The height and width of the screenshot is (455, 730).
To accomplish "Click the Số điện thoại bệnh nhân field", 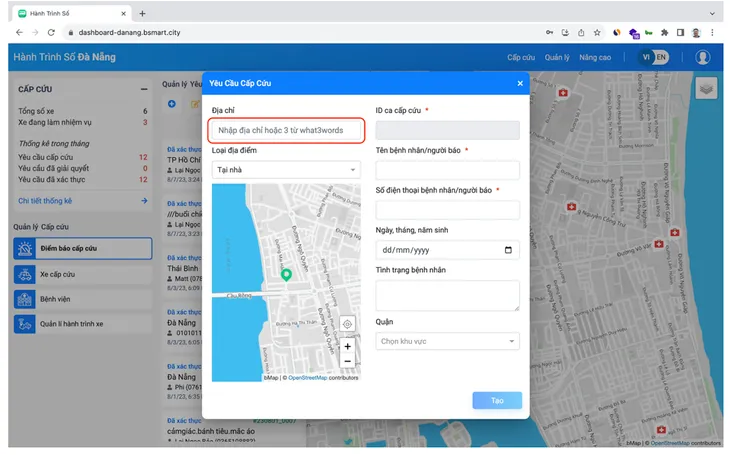I will click(447, 210).
